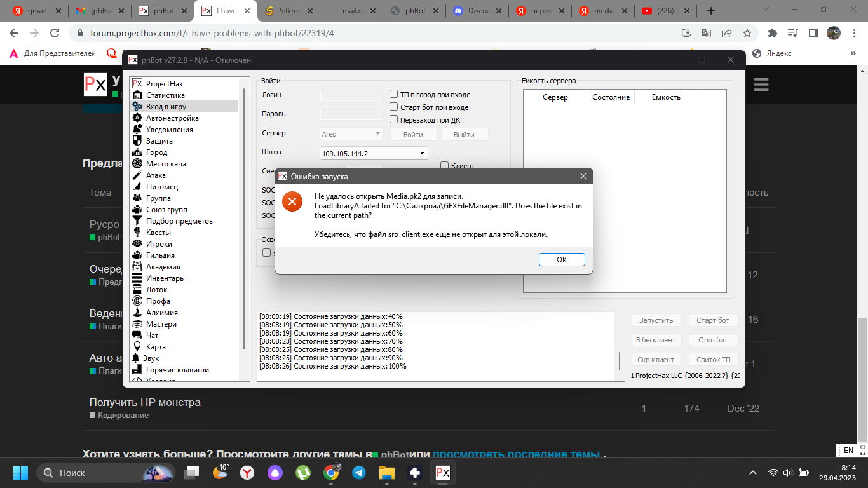Switch to the Discord browser tab
Viewport: 868px width, 488px height.
(x=477, y=11)
